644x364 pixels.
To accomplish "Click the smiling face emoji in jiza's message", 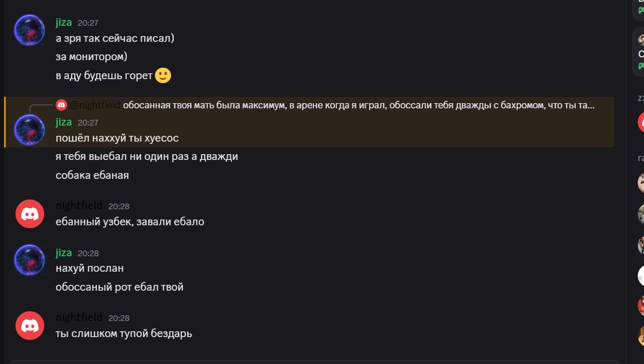I will [x=163, y=76].
